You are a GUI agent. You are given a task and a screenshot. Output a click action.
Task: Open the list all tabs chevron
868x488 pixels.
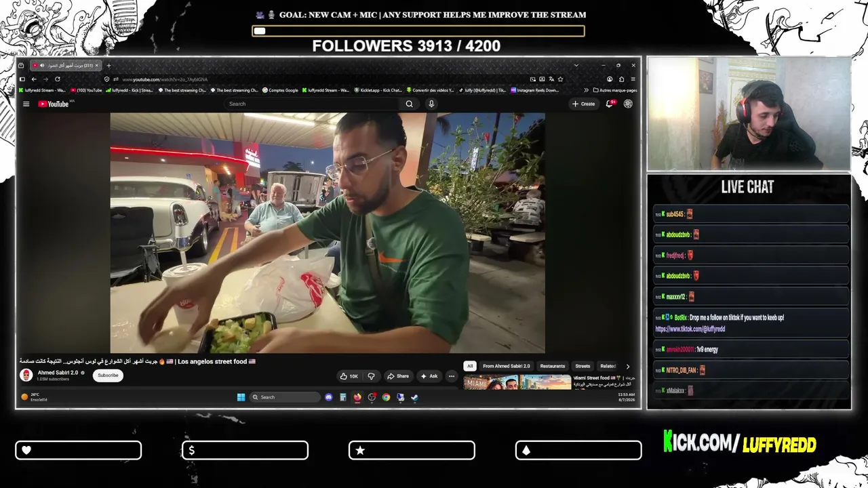(x=576, y=66)
